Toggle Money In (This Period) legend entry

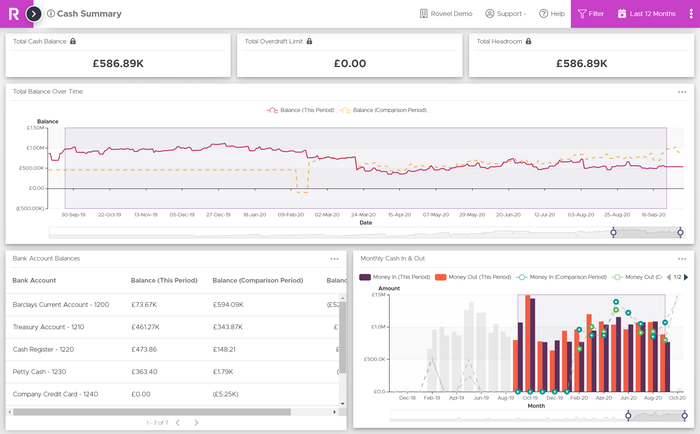pos(395,276)
